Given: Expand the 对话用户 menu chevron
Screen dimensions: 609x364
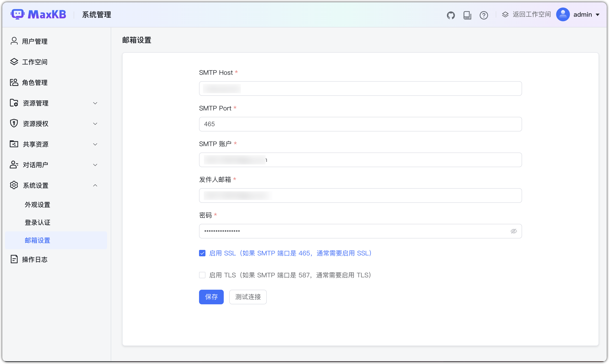Looking at the screenshot, I should tap(95, 165).
